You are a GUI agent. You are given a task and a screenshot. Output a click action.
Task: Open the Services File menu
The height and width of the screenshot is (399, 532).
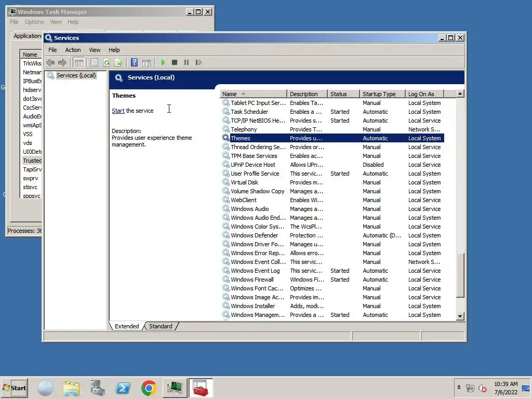coord(52,50)
